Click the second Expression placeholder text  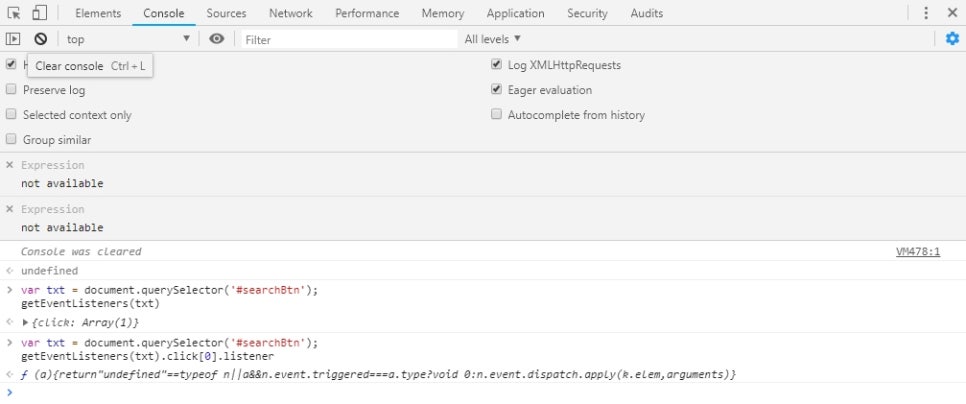[52, 209]
